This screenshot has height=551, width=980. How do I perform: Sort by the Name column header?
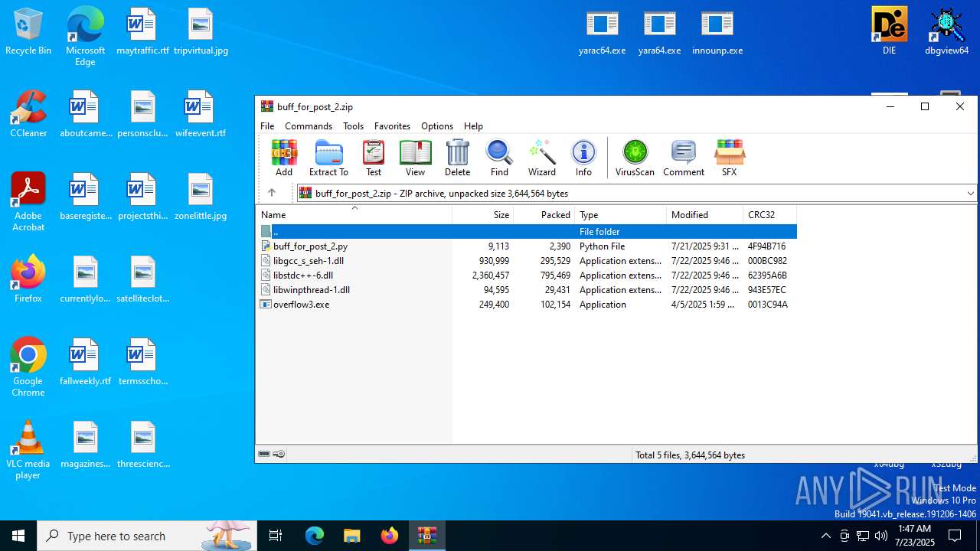(x=354, y=215)
